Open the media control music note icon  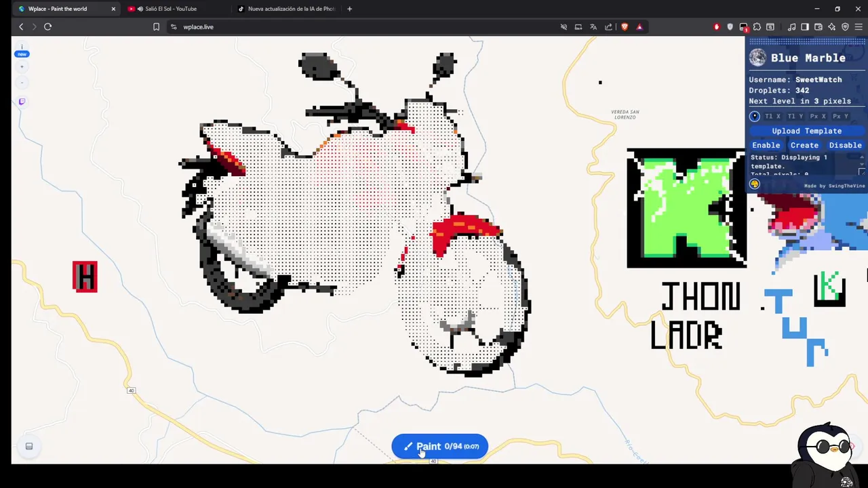coord(792,26)
